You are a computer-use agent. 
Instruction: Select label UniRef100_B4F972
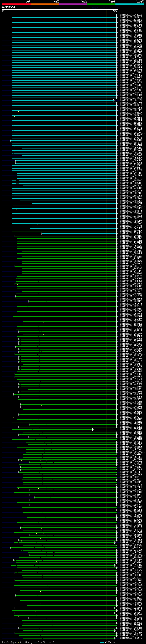click(131, 82)
